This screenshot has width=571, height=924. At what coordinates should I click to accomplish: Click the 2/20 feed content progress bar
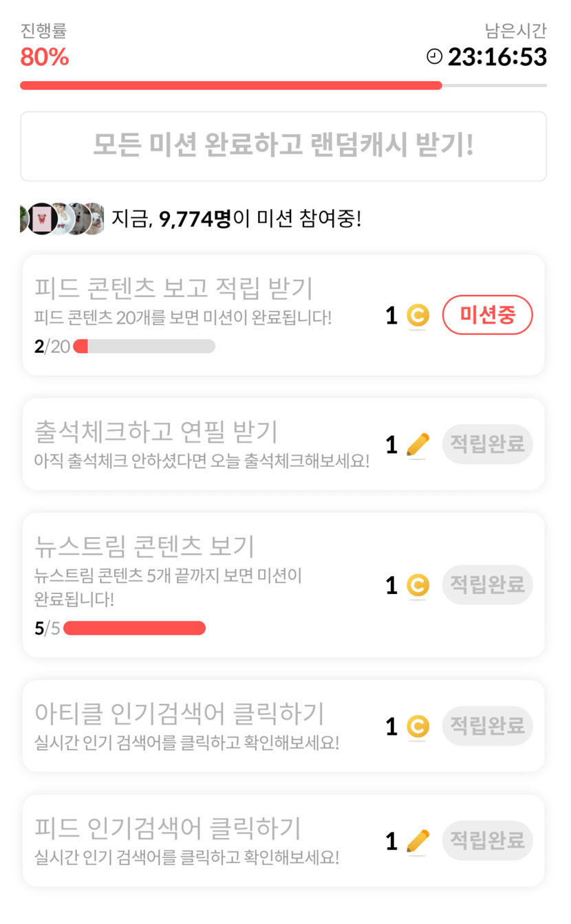click(144, 346)
